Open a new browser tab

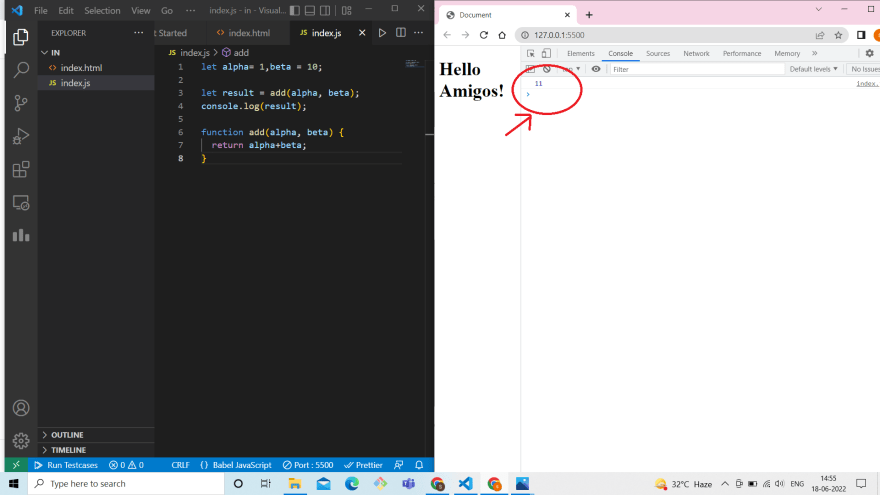click(589, 15)
